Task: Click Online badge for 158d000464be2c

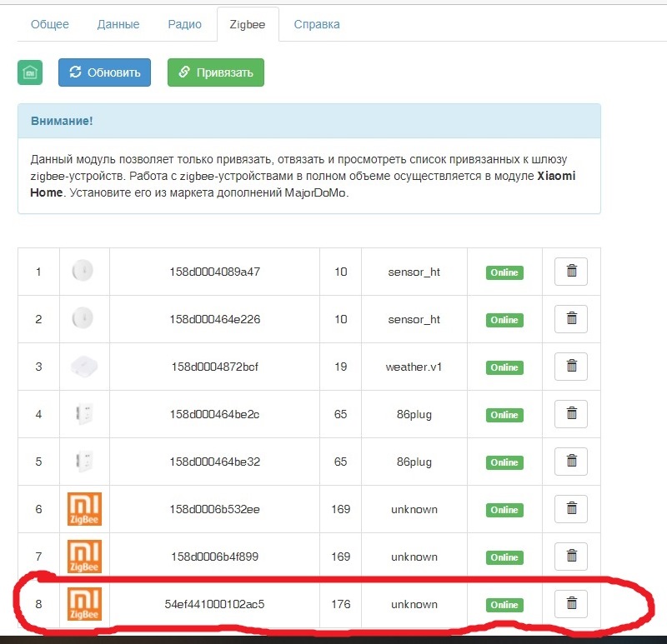Action: click(504, 415)
